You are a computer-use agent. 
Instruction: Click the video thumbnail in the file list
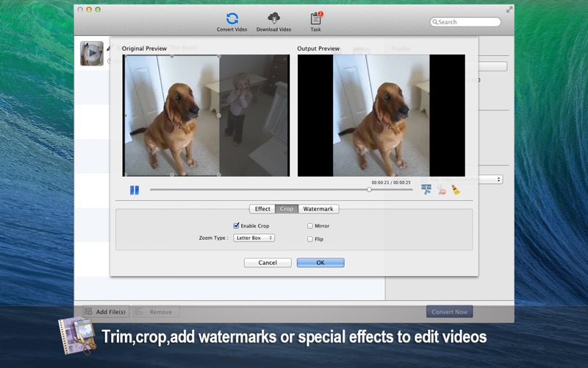pos(92,53)
